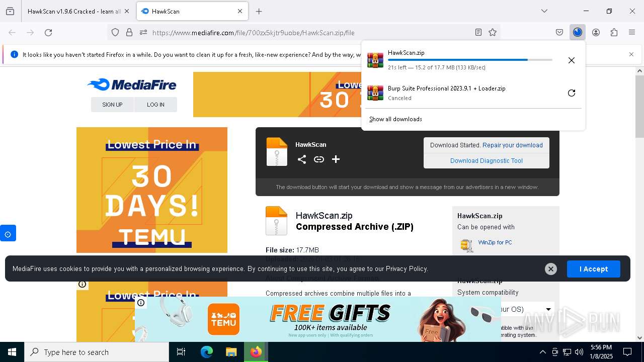The image size is (644, 362).
Task: Bookmark this page with the star icon
Action: point(493,32)
